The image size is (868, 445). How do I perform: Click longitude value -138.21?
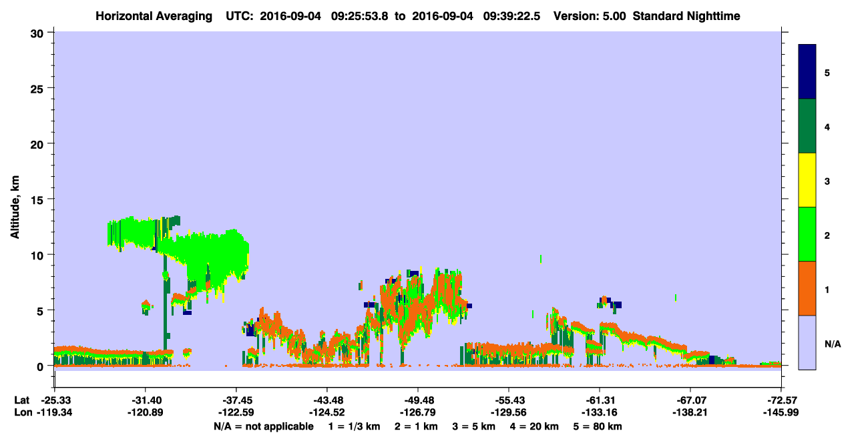coord(690,413)
